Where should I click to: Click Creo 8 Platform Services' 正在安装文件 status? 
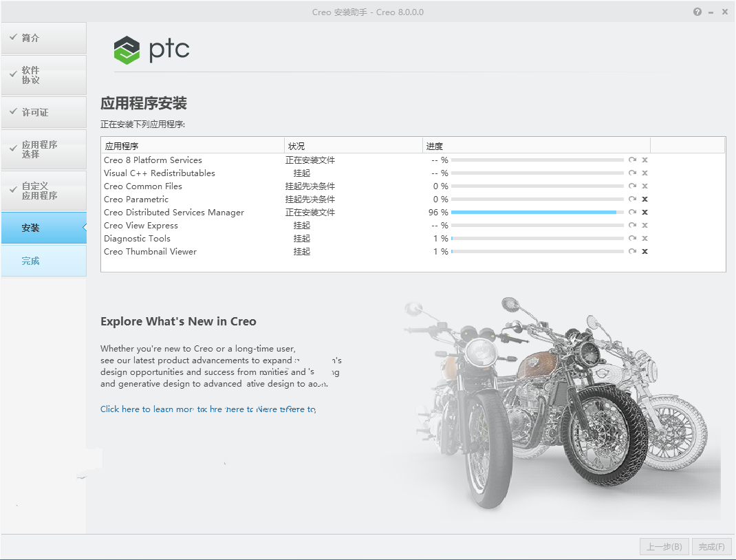310,160
